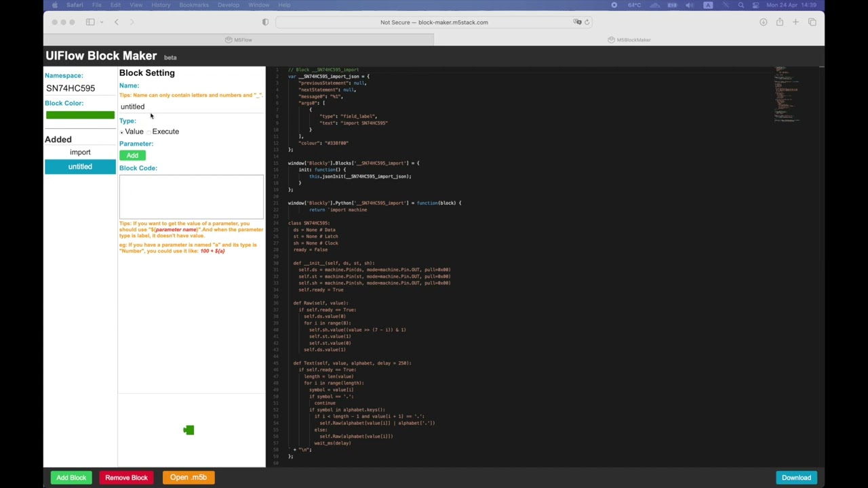The height and width of the screenshot is (488, 868).
Task: Open the sidebar options dropdown arrow
Action: click(102, 22)
